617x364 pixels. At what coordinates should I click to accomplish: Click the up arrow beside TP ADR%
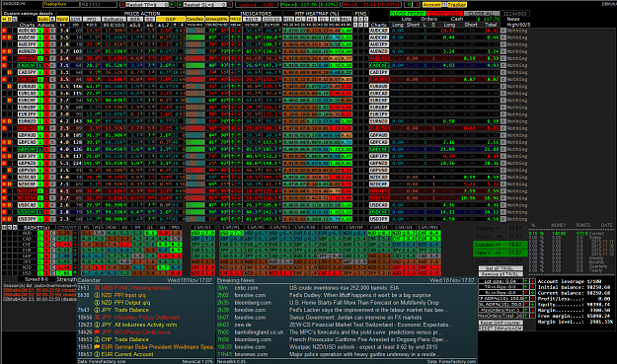(526, 298)
